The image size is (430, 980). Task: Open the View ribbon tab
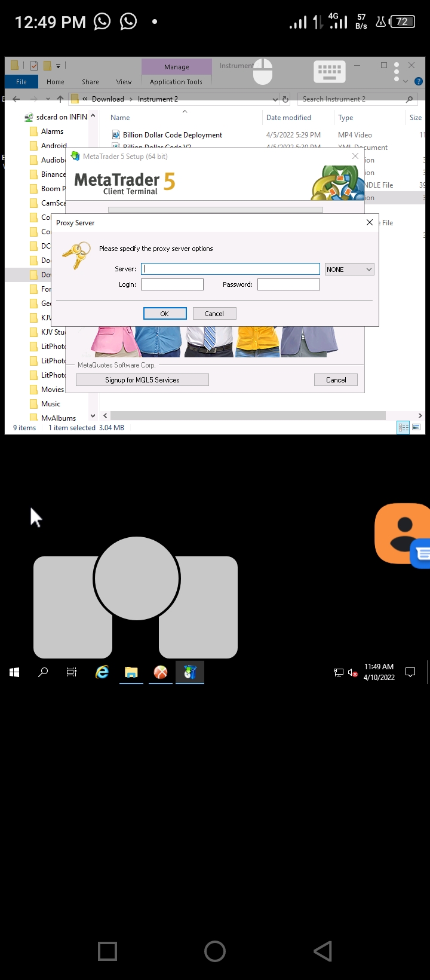pyautogui.click(x=124, y=82)
